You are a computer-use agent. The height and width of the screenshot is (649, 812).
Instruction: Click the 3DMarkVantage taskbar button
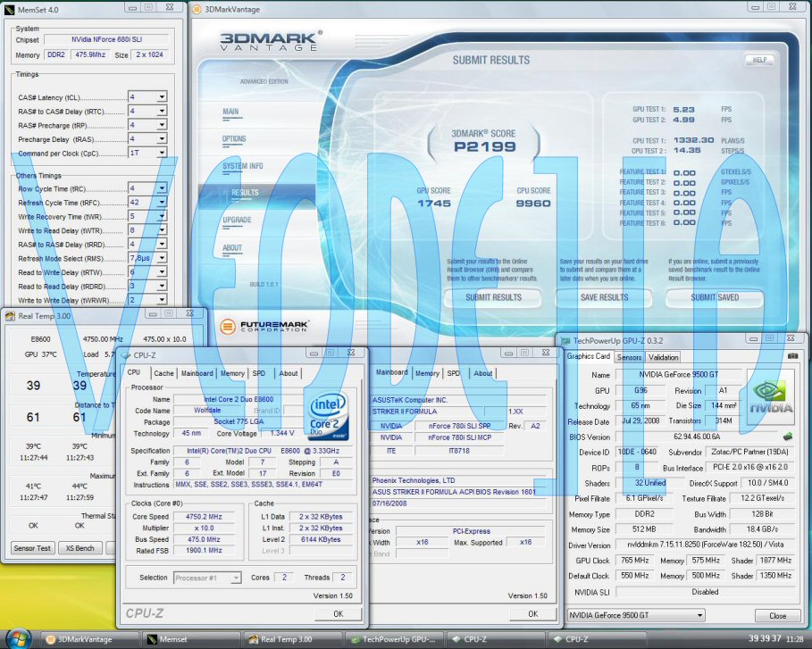89,640
